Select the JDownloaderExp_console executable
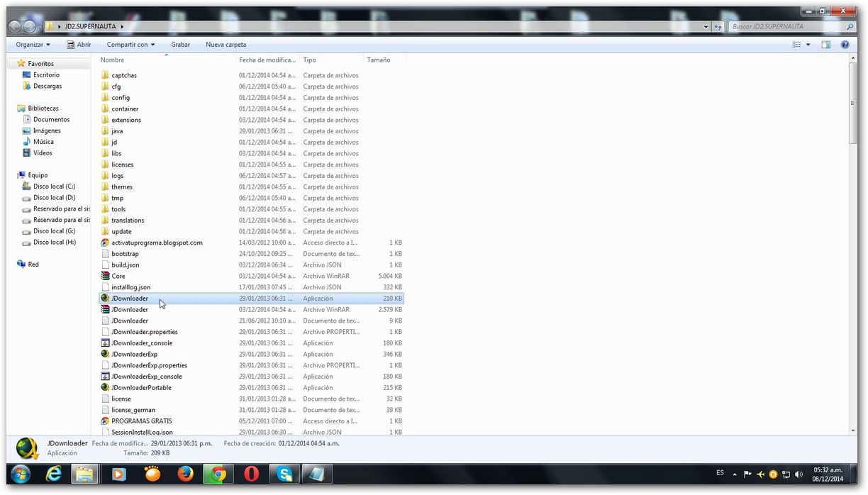 tap(252, 377)
